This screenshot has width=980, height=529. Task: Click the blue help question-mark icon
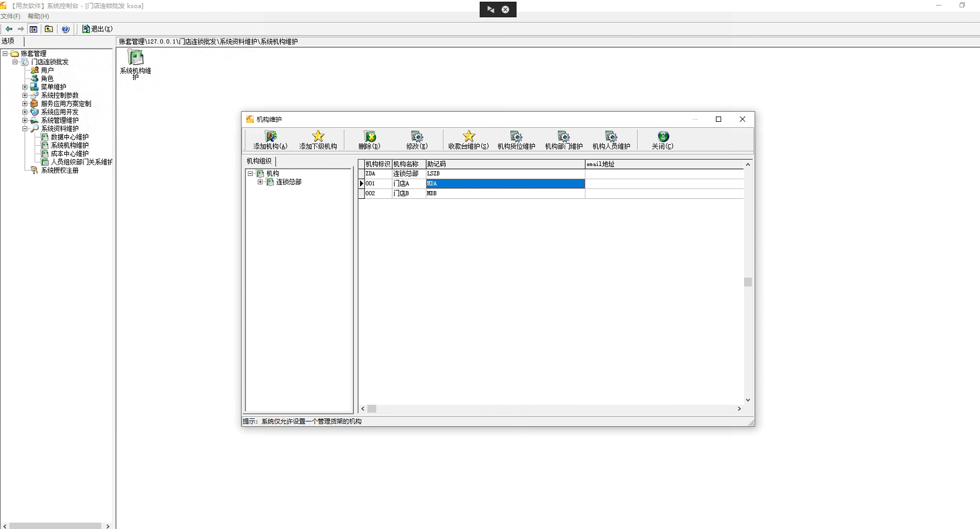[65, 29]
